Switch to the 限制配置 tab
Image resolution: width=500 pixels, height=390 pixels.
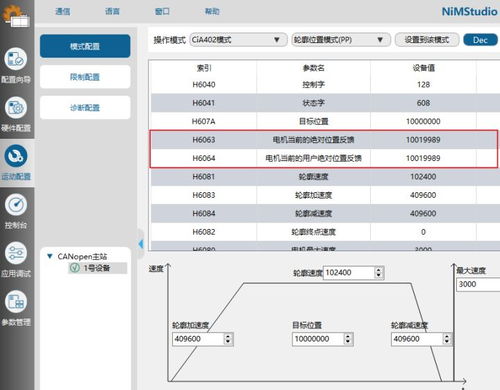point(85,77)
